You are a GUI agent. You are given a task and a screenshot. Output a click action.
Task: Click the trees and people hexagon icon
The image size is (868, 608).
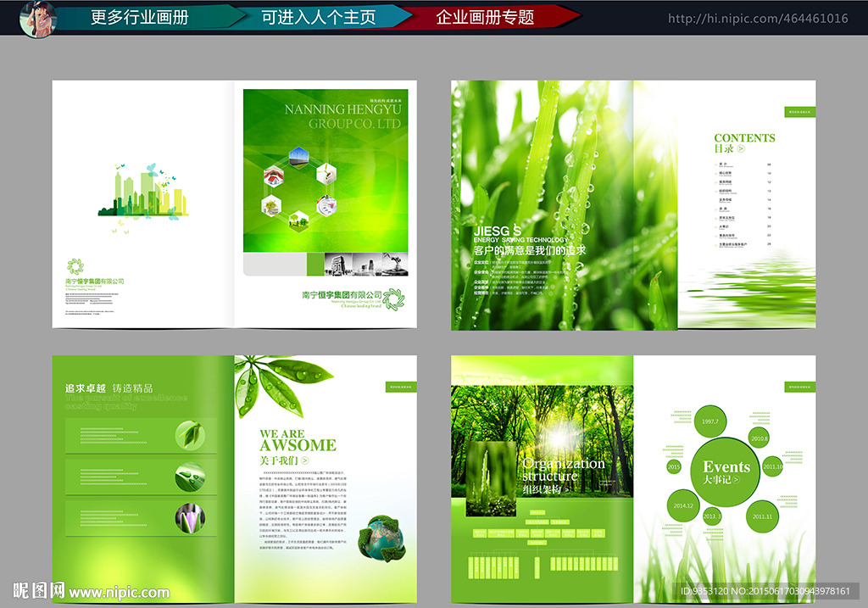coord(298,221)
